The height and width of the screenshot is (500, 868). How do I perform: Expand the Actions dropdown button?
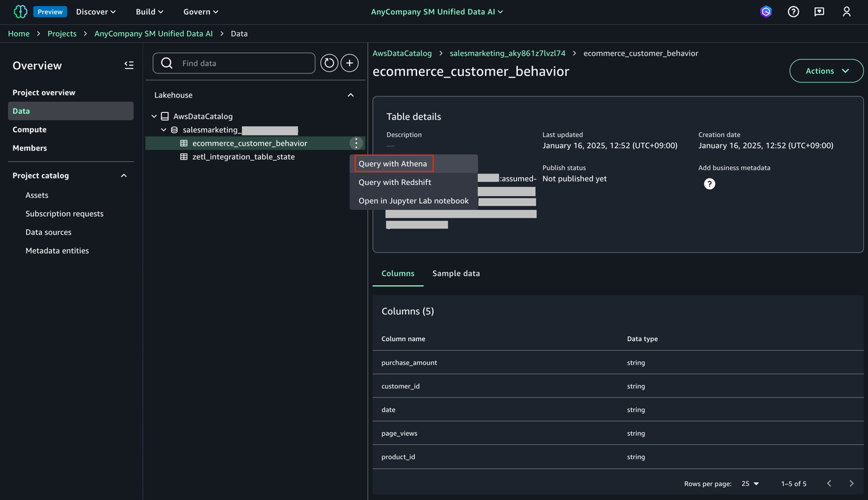click(826, 71)
